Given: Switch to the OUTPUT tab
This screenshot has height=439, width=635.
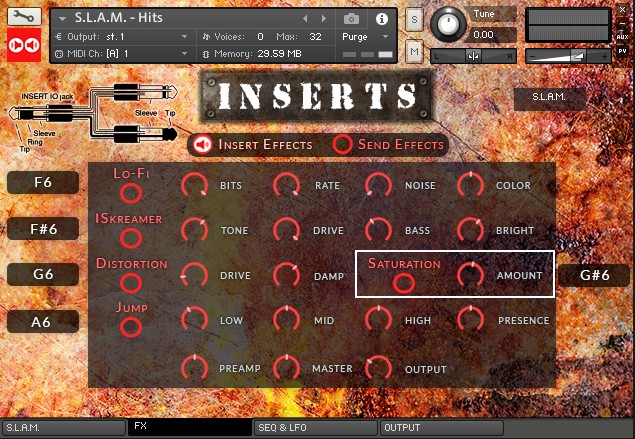Looking at the screenshot, I should [441, 428].
